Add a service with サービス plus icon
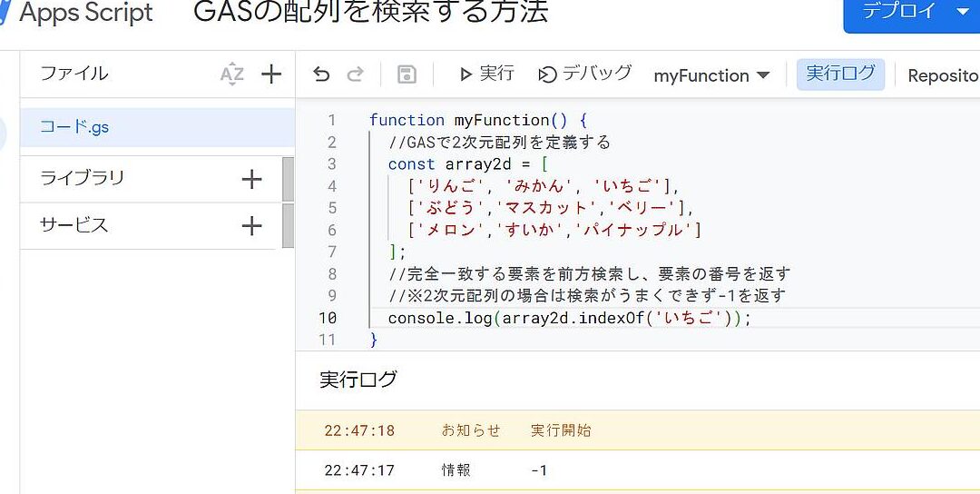This screenshot has width=980, height=494. click(x=252, y=226)
